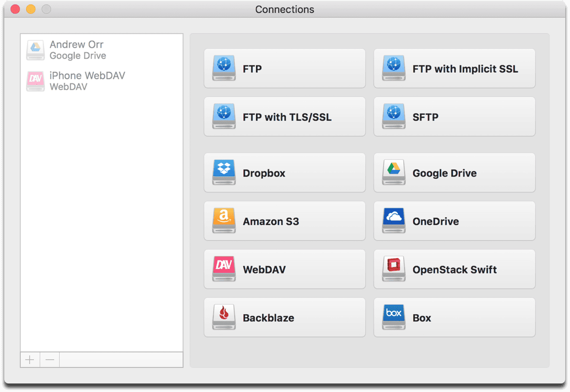
Task: Click the blue Box logo icon
Action: click(x=394, y=317)
